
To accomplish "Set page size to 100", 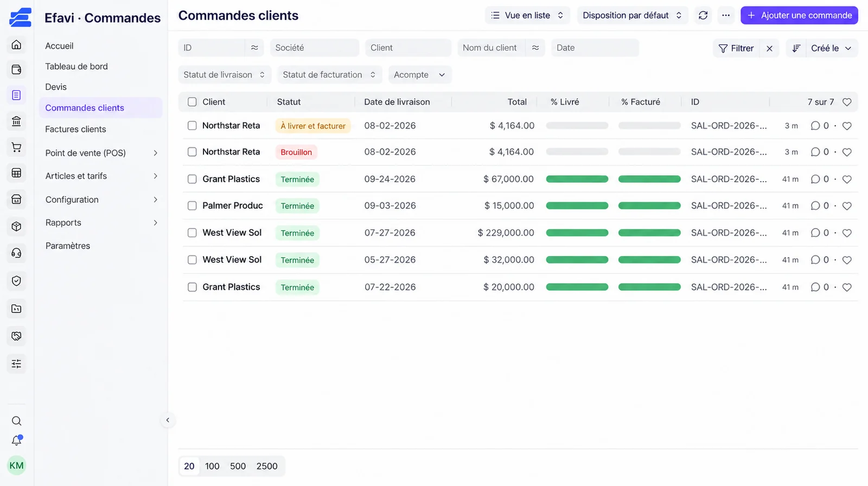I will pyautogui.click(x=212, y=466).
